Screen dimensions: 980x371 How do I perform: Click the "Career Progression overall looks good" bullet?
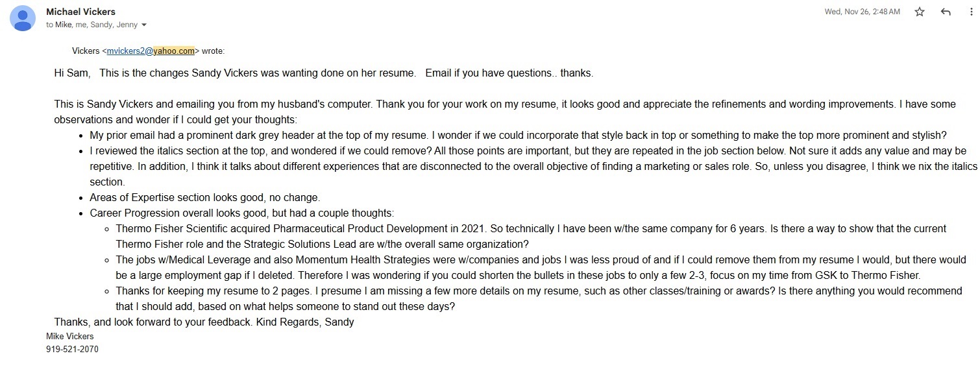(241, 213)
